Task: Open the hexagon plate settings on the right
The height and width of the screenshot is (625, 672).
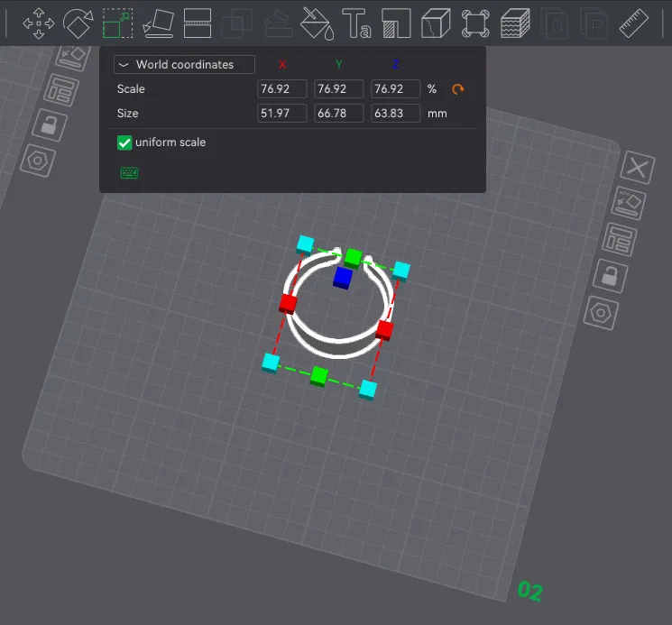Action: 600,312
